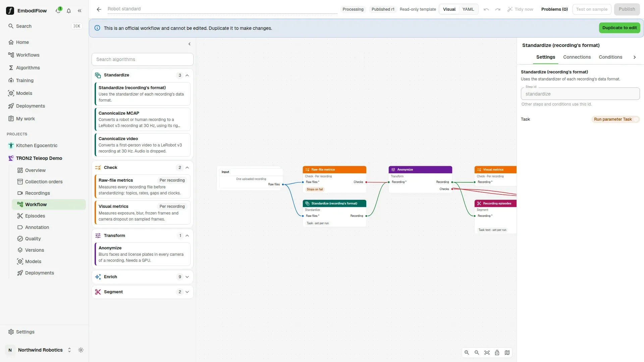
Task: Open the Settings tab in the step panel
Action: coord(545,57)
